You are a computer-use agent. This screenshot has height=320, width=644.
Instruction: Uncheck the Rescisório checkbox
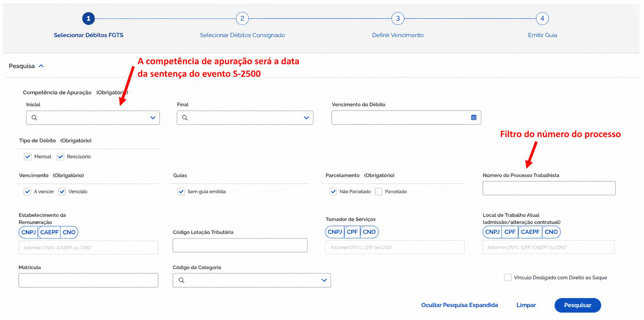(60, 156)
